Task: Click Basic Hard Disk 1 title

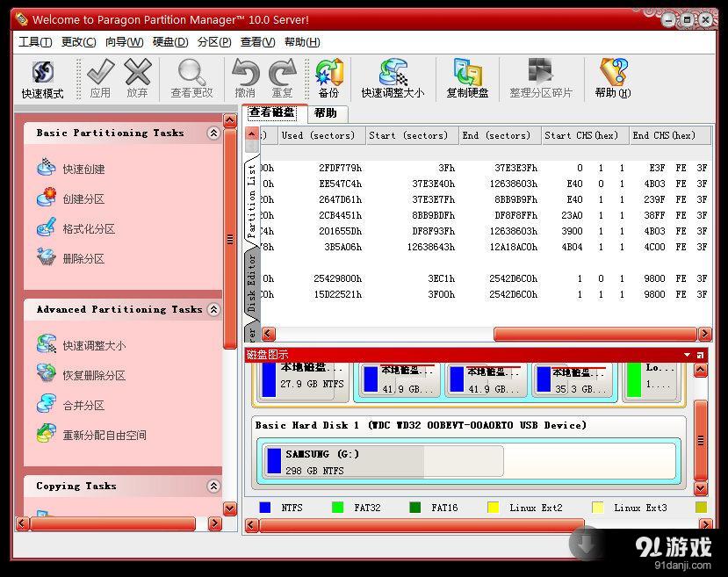Action: pyautogui.click(x=421, y=425)
